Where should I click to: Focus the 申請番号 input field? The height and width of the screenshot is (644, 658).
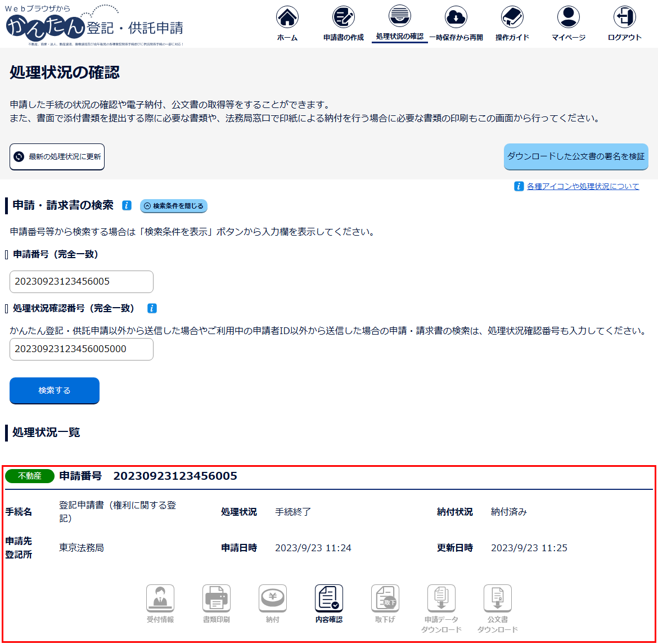[x=82, y=282]
